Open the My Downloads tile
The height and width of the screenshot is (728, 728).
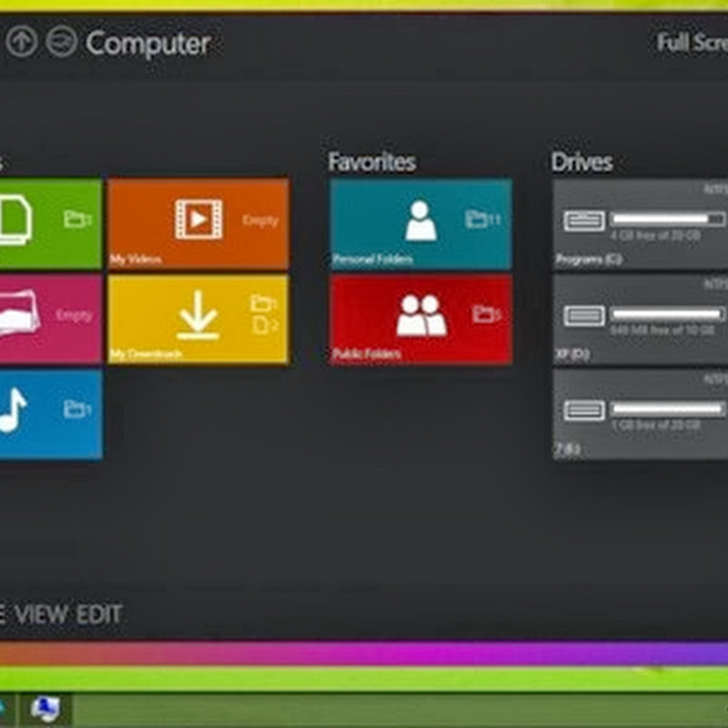click(198, 319)
